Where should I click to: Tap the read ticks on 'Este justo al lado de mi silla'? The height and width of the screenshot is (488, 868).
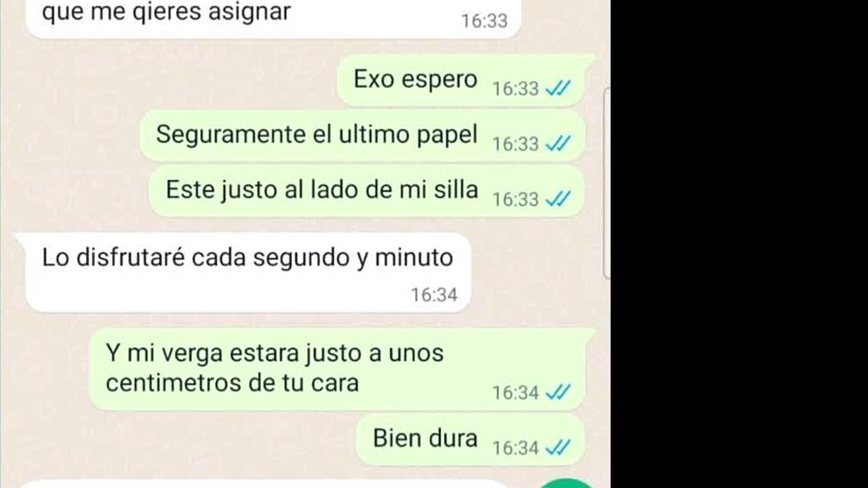(x=557, y=199)
